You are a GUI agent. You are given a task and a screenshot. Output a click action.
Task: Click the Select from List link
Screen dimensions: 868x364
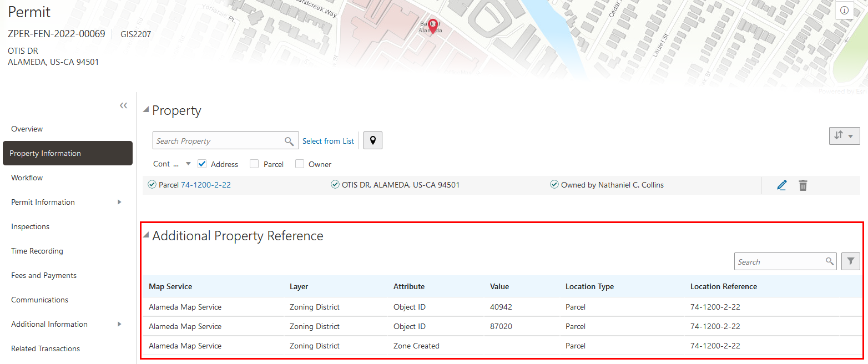click(328, 141)
